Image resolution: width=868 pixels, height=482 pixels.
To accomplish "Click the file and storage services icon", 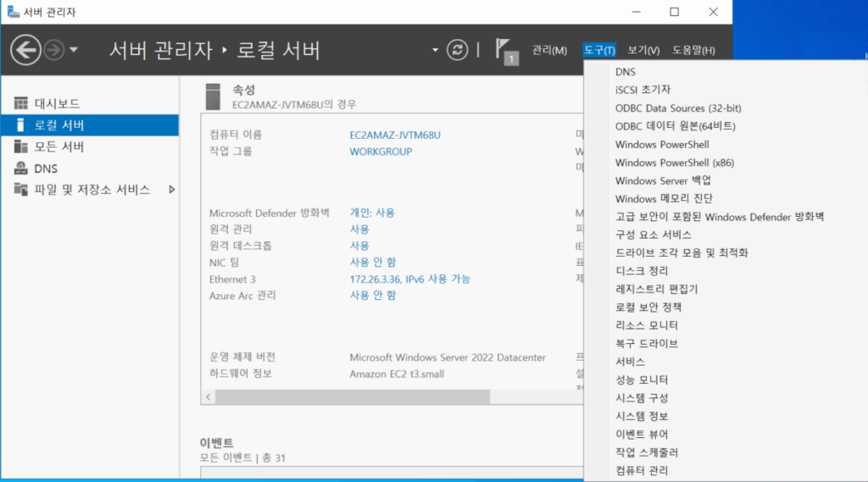I will 21,189.
